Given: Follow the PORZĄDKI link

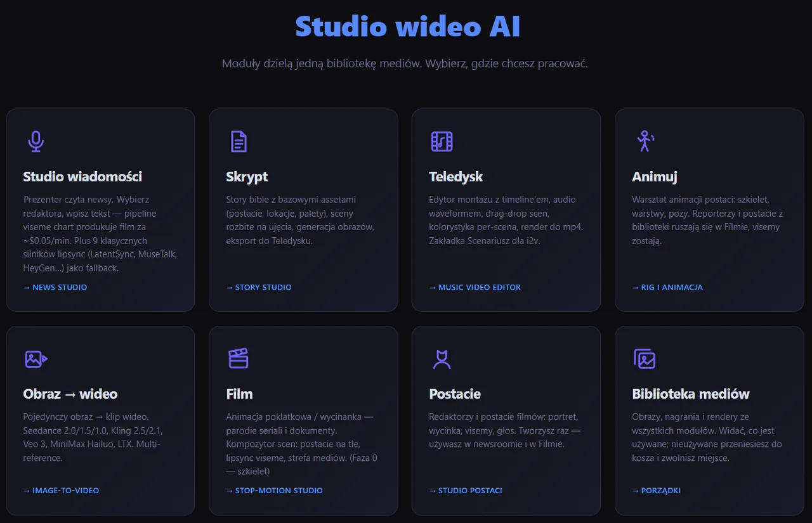Looking at the screenshot, I should (657, 490).
